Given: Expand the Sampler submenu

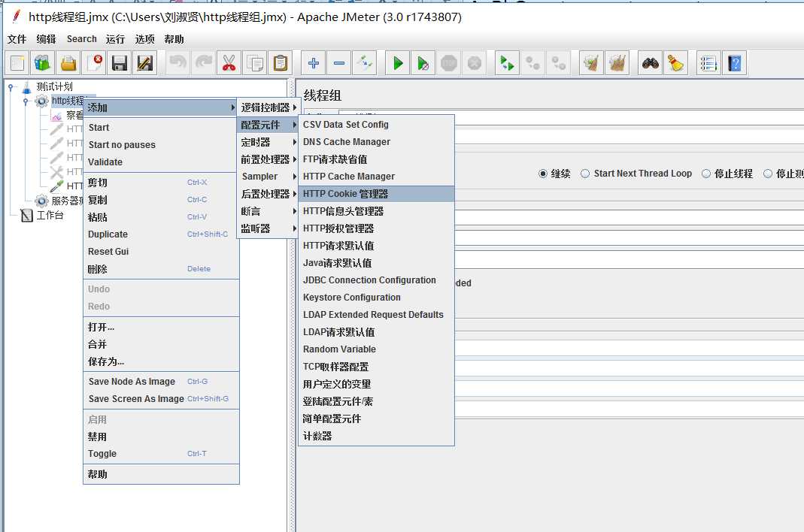Looking at the screenshot, I should [268, 177].
